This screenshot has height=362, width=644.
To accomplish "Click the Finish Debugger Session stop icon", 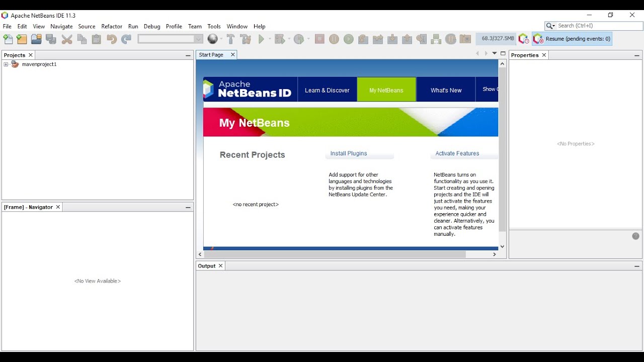I will click(319, 39).
